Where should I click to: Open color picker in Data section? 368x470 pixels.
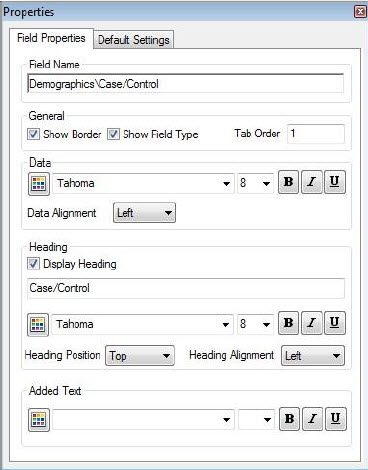point(39,183)
